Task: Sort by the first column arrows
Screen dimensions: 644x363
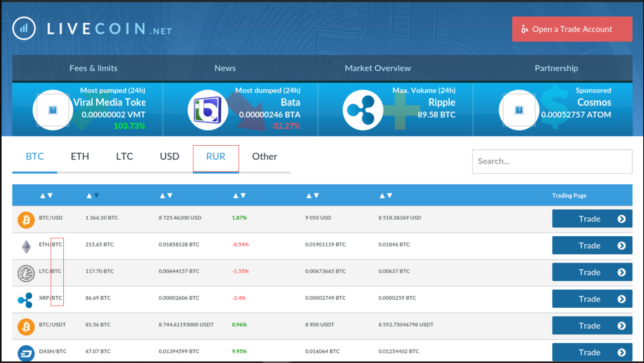Action: click(46, 196)
